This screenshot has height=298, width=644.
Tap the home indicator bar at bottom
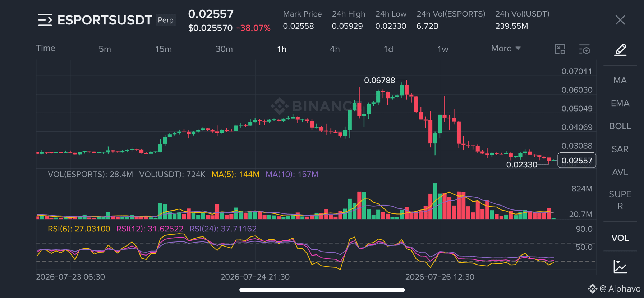click(322, 290)
